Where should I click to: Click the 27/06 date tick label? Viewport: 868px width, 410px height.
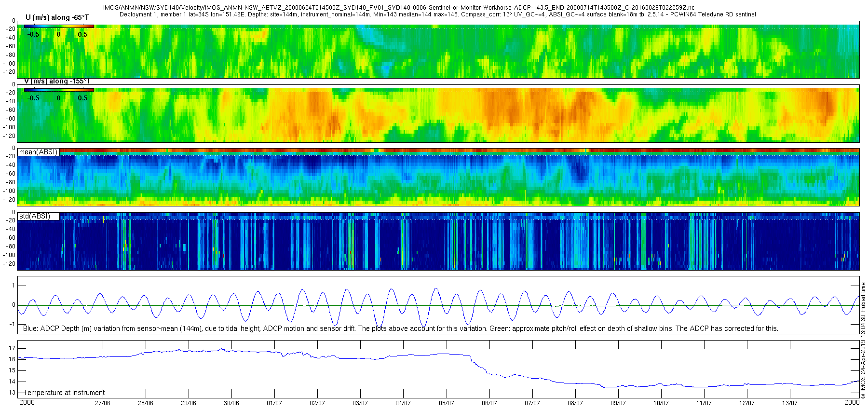point(103,403)
